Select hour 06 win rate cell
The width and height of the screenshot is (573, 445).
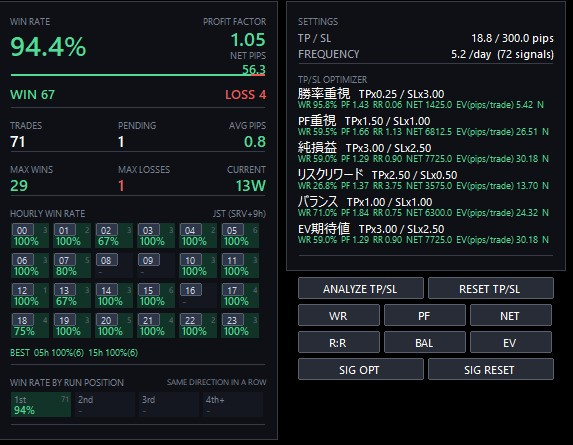pyautogui.click(x=30, y=266)
